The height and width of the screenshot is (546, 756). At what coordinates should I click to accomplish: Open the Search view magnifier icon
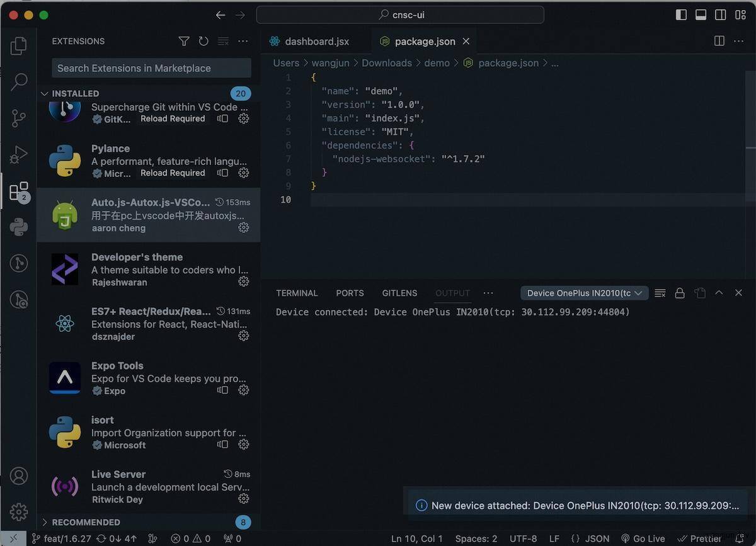pyautogui.click(x=19, y=81)
